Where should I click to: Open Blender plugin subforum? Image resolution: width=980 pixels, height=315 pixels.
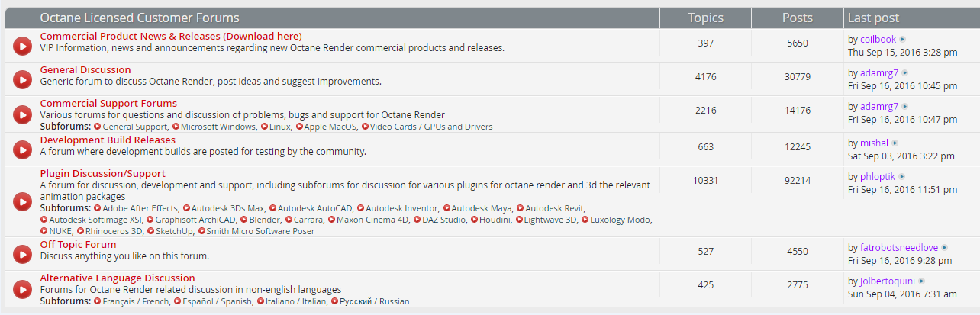point(264,220)
